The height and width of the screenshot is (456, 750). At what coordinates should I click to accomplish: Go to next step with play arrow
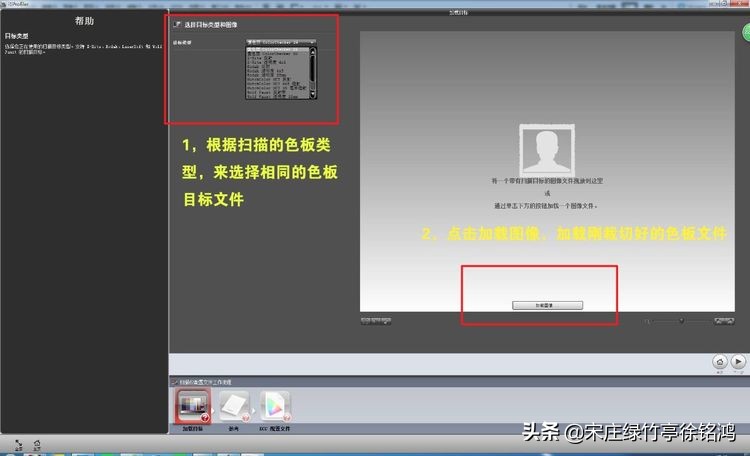pos(738,362)
